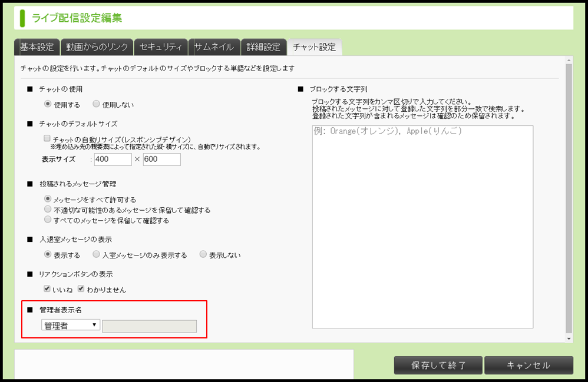The image size is (588, 382).
Task: Select 表示しない for enter/exit messages
Action: click(203, 254)
